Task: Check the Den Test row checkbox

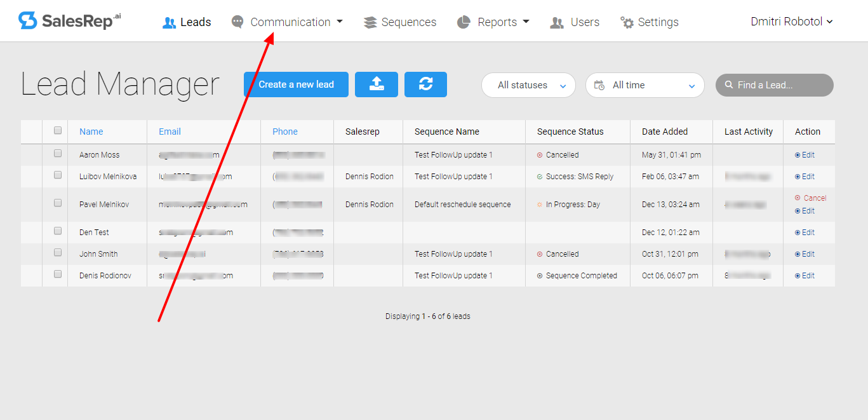Action: click(58, 231)
